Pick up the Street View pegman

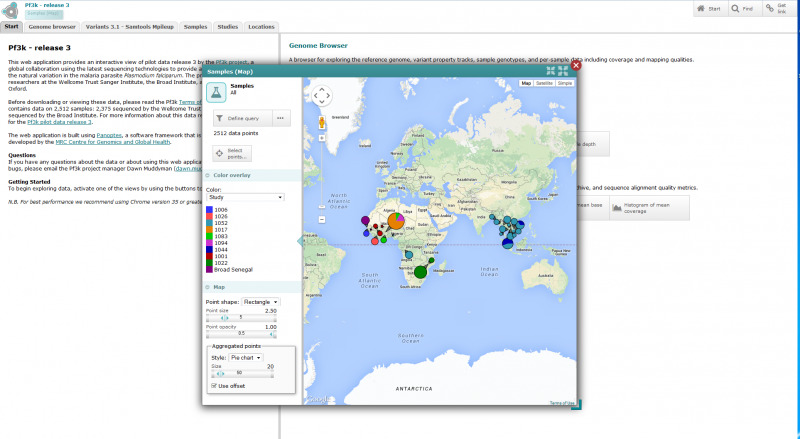pos(322,123)
